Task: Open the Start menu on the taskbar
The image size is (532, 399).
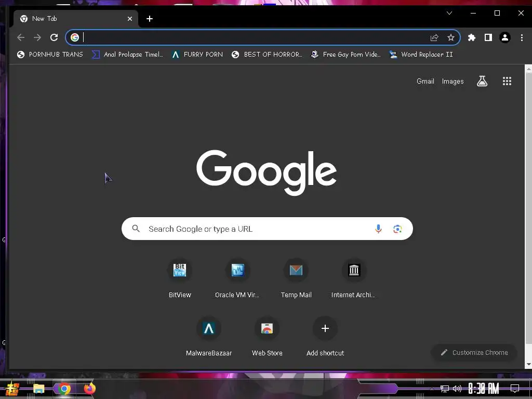Action: [x=12, y=389]
